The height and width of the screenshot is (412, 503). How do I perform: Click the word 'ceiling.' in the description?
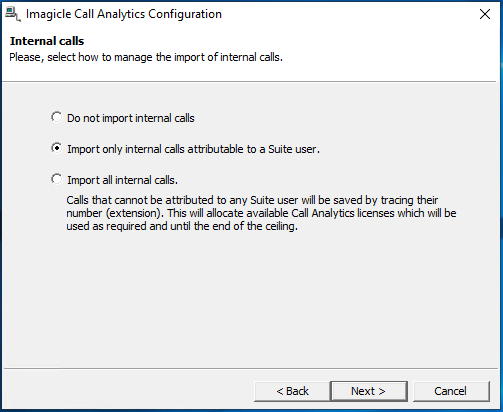pos(281,226)
